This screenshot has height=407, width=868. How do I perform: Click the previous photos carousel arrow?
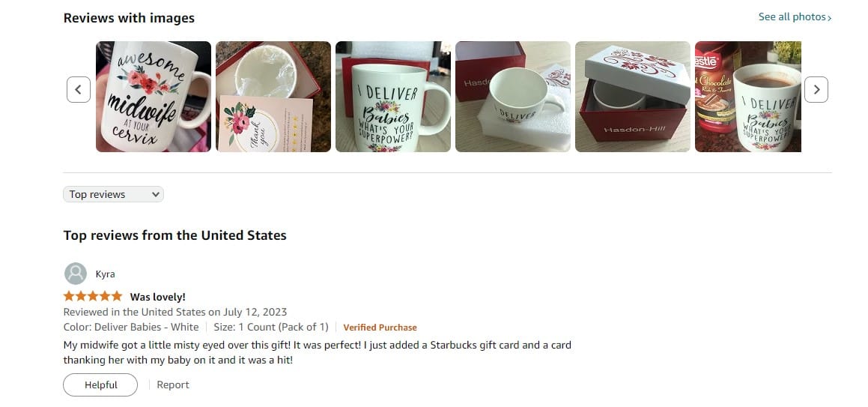click(79, 90)
